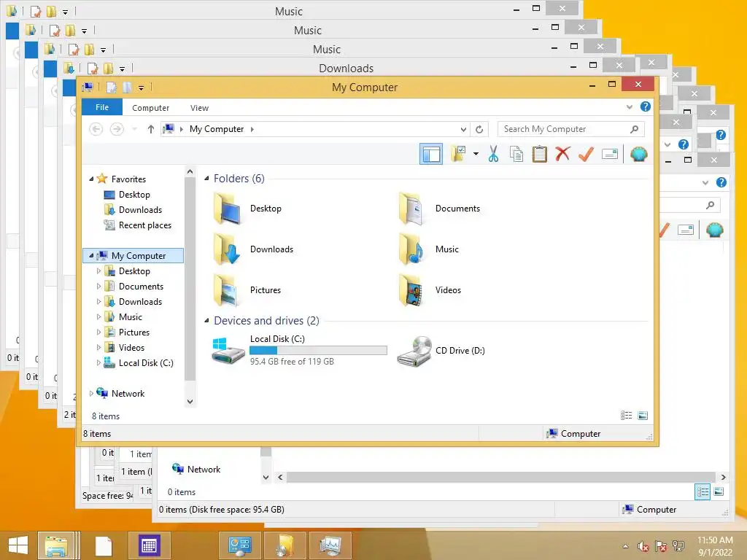Image resolution: width=747 pixels, height=560 pixels.
Task: Click the Cut scissors icon
Action: click(x=493, y=155)
